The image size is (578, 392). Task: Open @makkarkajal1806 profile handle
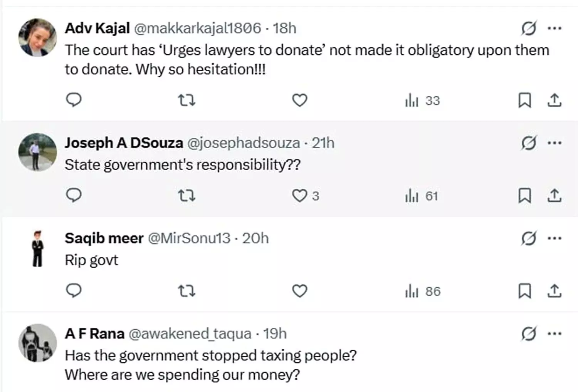point(197,28)
